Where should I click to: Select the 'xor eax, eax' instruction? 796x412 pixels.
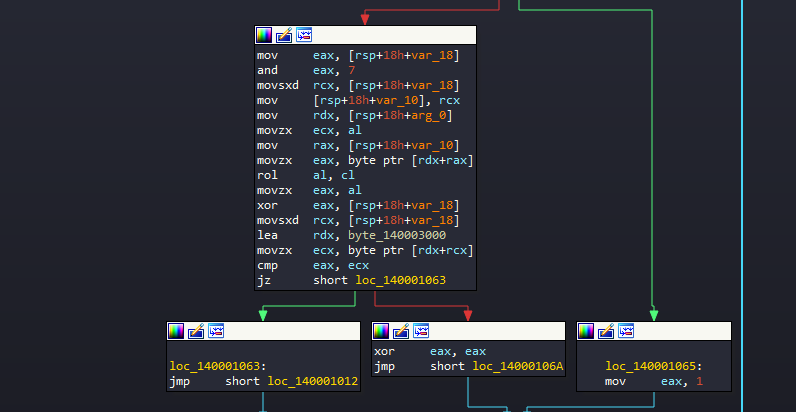coord(430,351)
